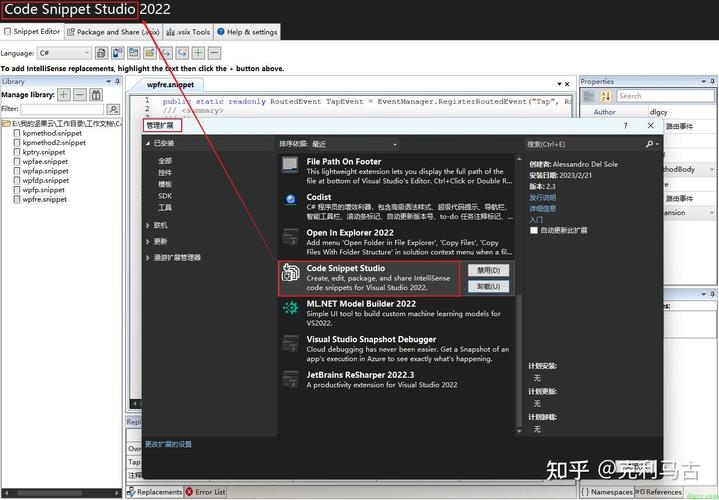Click the minus remove-replacement icon in main toolbar
Screen dimensions: 719x500
[x=214, y=53]
